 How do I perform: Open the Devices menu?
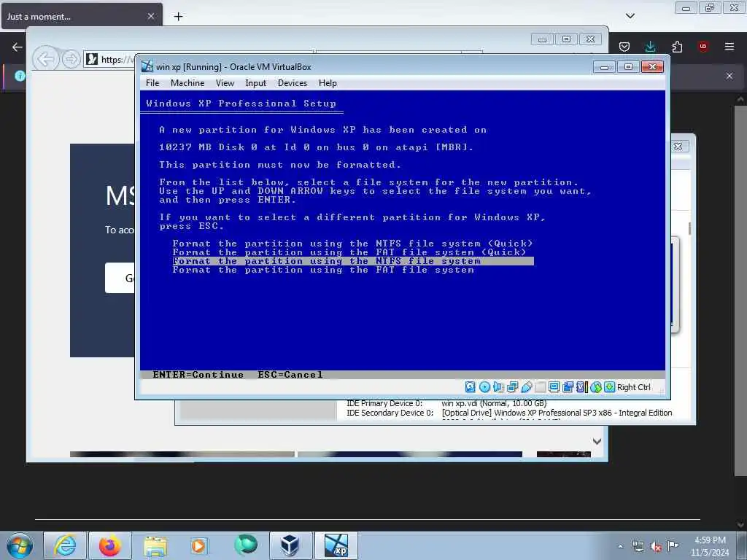(x=293, y=83)
